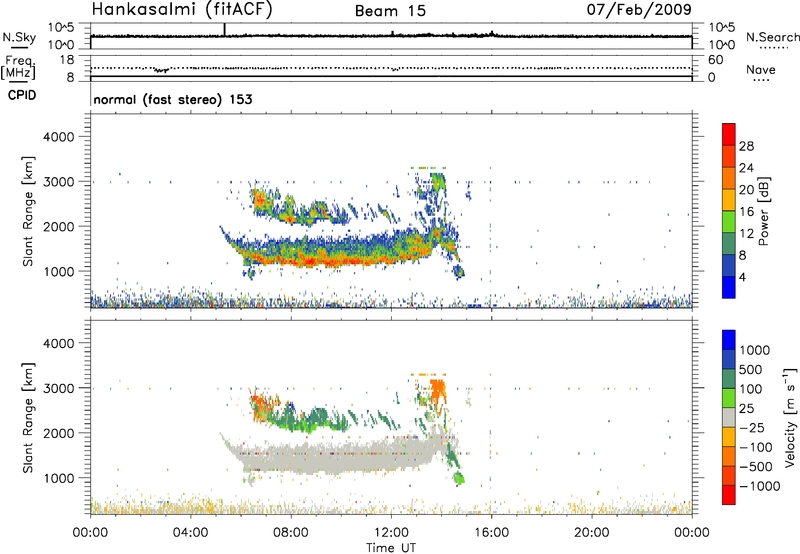
Task: Click the 2000 tick in the power panel
Action: click(x=58, y=226)
